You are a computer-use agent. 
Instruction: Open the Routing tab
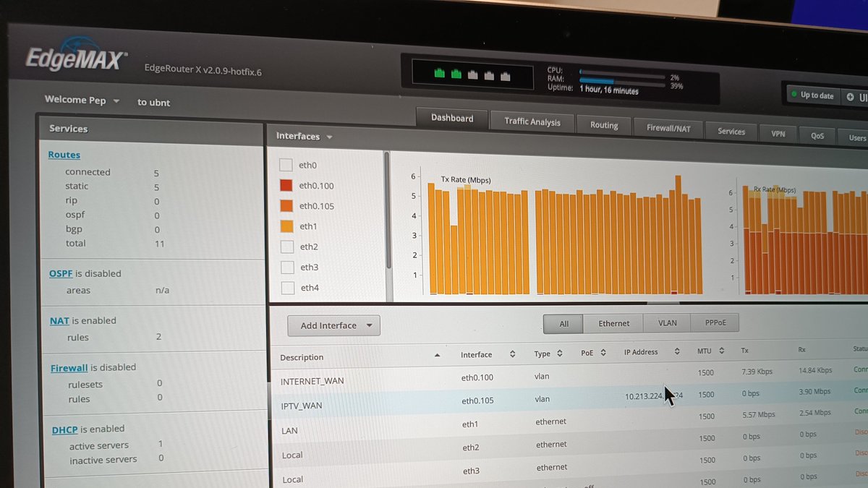(604, 124)
